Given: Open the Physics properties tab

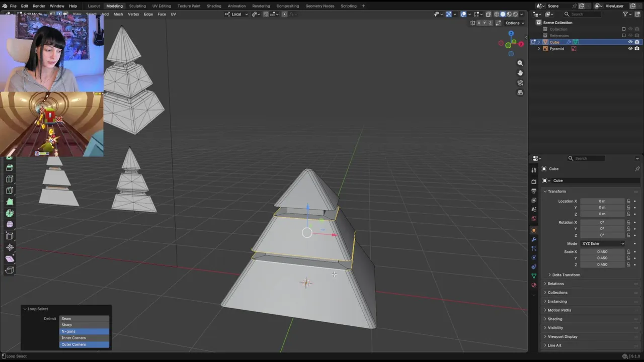Looking at the screenshot, I should click(x=534, y=257).
